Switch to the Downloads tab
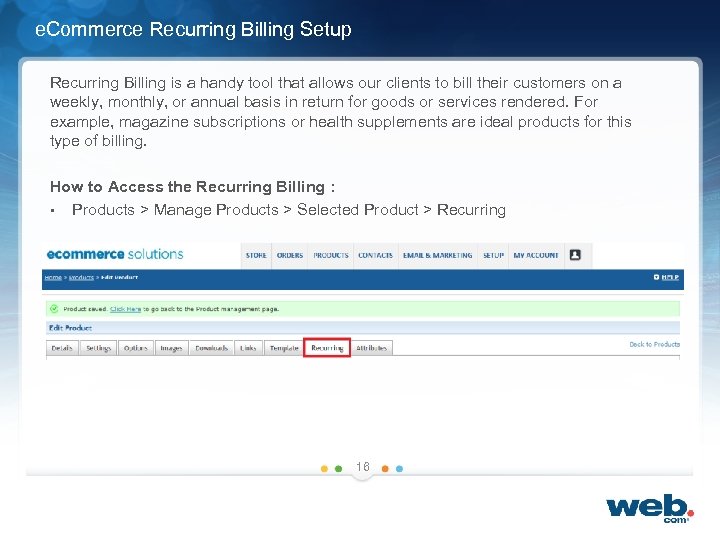The height and width of the screenshot is (540, 720). pos(212,348)
